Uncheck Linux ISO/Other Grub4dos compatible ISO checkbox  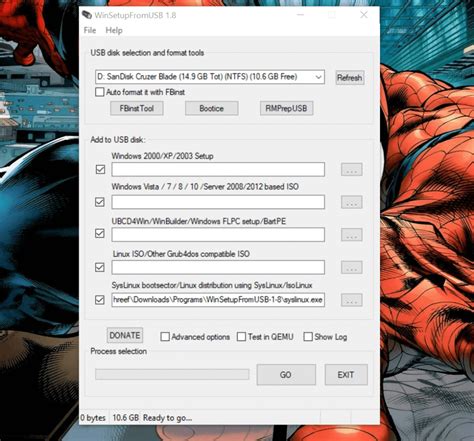[x=100, y=267]
